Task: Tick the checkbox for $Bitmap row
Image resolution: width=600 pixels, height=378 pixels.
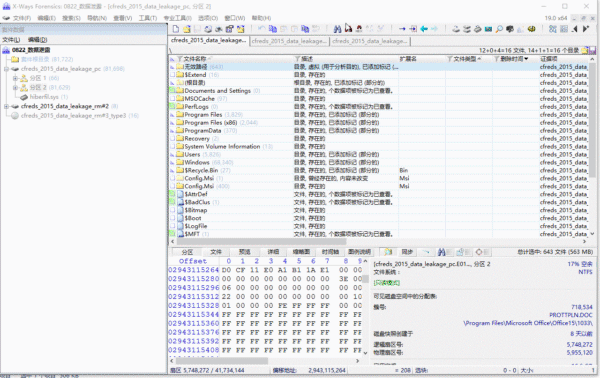Action: point(173,210)
